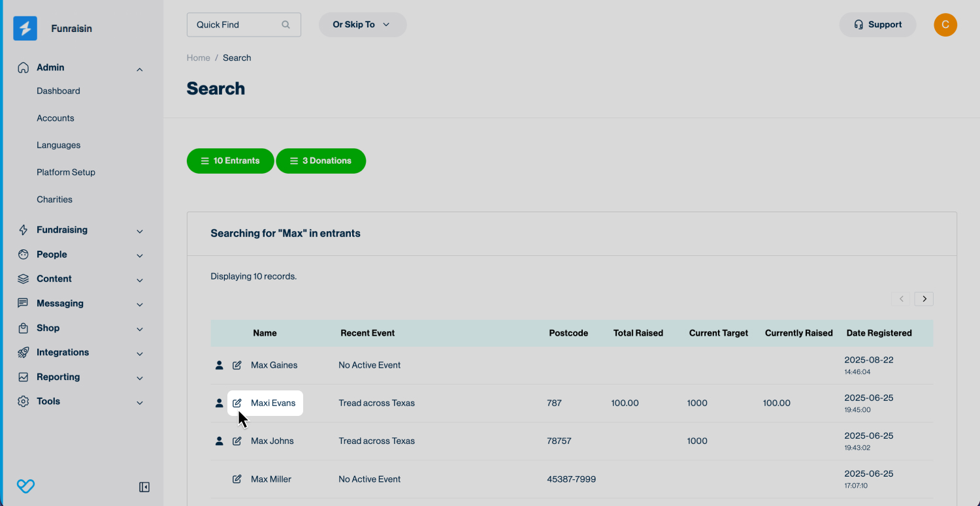Click the Home breadcrumb link
980x506 pixels.
pyautogui.click(x=198, y=58)
